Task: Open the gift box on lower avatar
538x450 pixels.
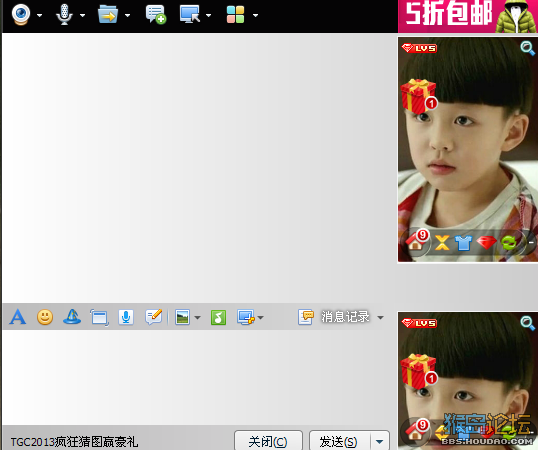Action: (x=418, y=371)
